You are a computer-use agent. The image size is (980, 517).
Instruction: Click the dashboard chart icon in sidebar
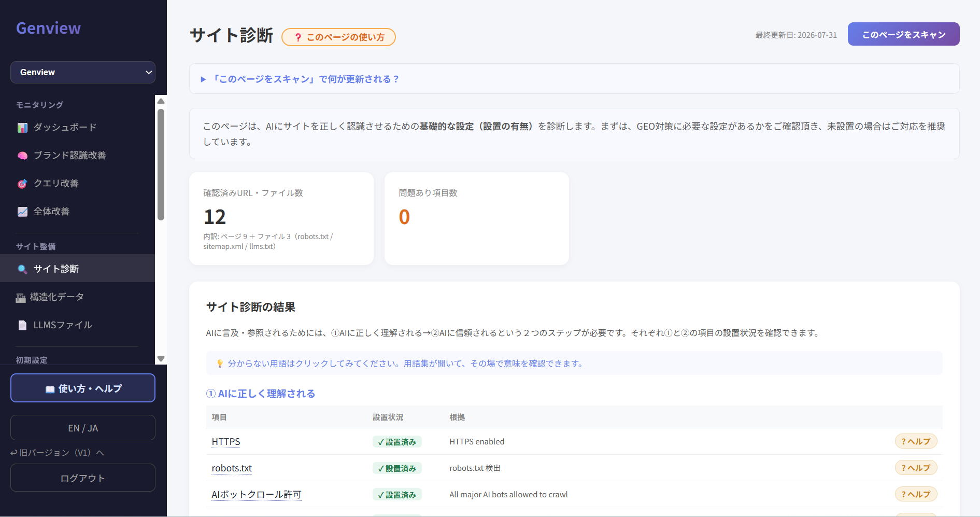(x=22, y=128)
